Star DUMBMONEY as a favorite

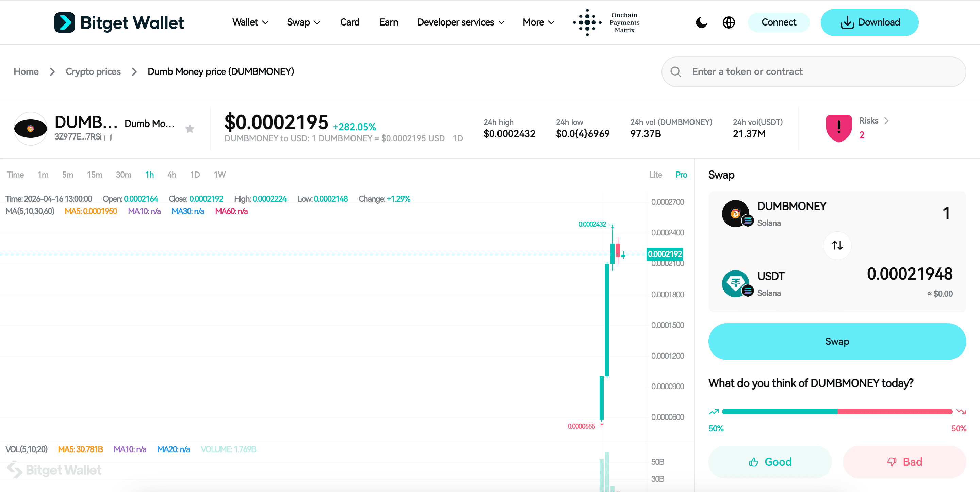[190, 129]
